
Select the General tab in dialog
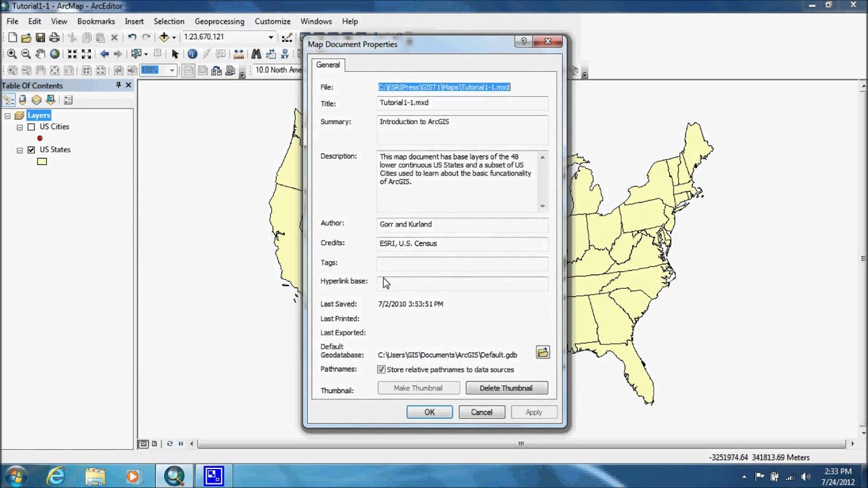click(x=328, y=65)
